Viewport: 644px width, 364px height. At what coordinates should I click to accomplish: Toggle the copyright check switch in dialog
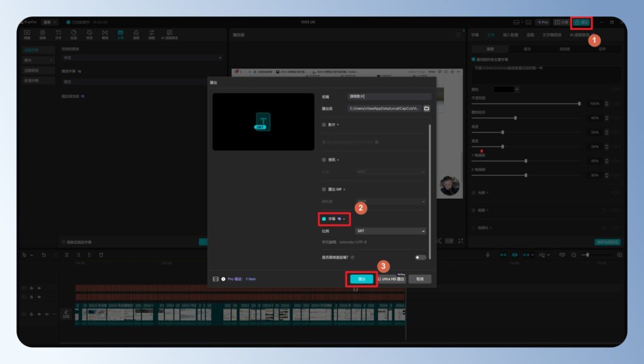[x=420, y=257]
